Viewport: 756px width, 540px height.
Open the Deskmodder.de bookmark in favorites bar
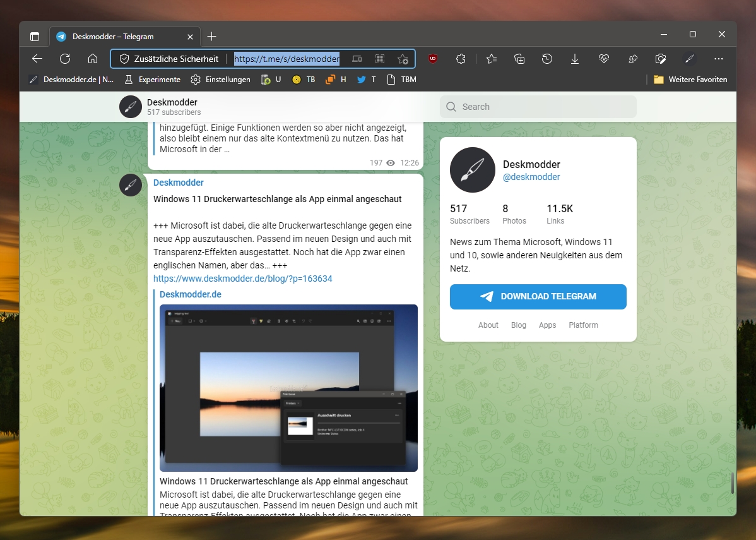[x=71, y=80]
